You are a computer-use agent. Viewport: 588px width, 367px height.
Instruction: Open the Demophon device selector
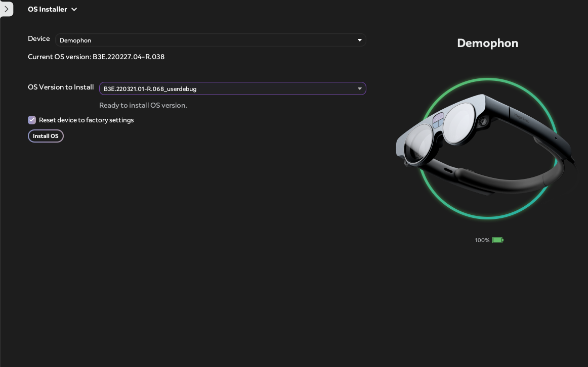(x=210, y=40)
